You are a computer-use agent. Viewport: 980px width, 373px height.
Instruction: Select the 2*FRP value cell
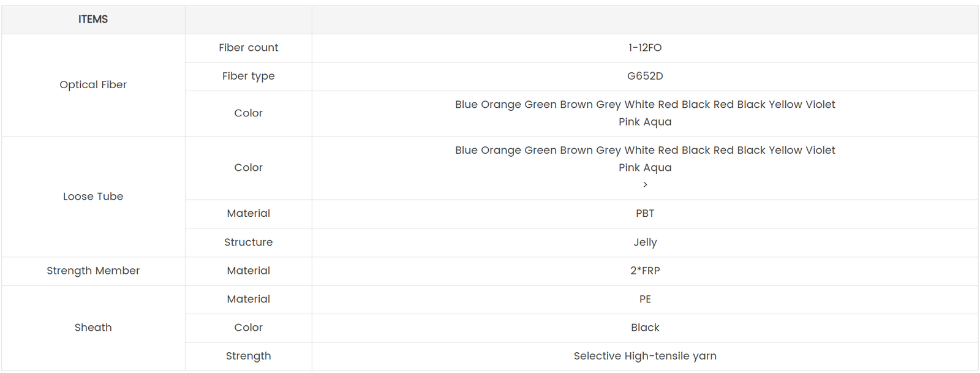coord(645,271)
